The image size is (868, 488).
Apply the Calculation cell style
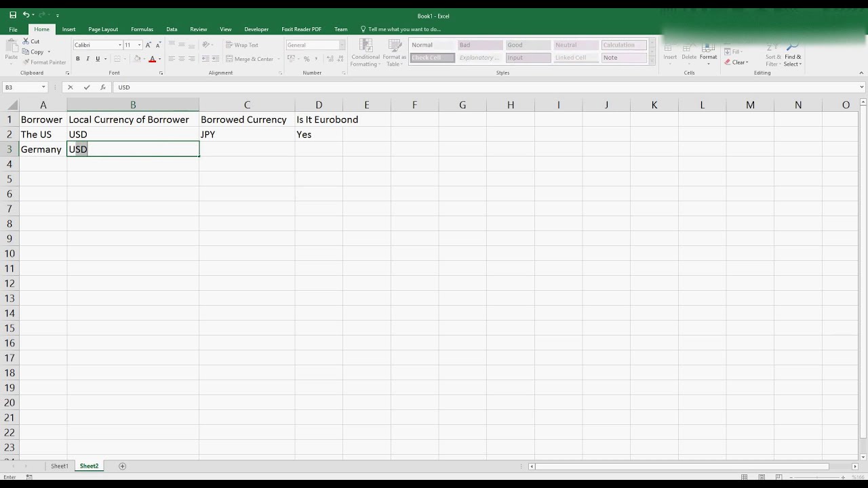[x=624, y=45]
